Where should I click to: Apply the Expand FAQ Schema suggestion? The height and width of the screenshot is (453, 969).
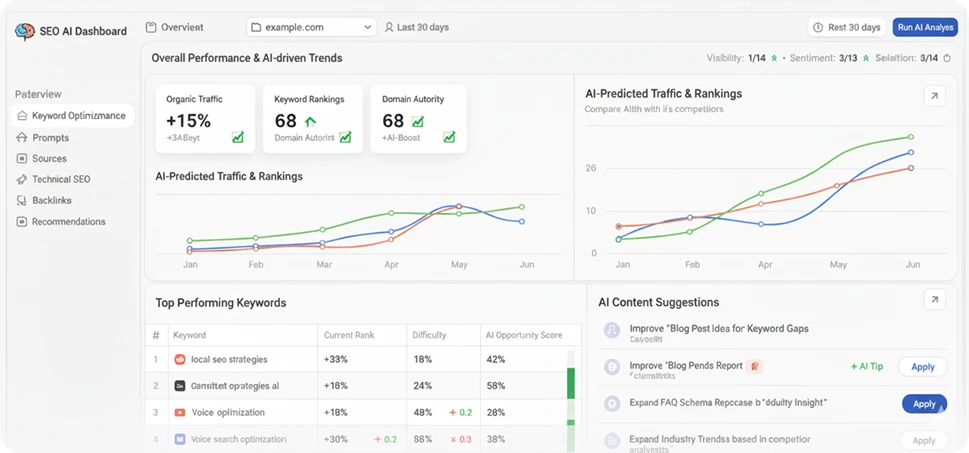click(x=924, y=404)
